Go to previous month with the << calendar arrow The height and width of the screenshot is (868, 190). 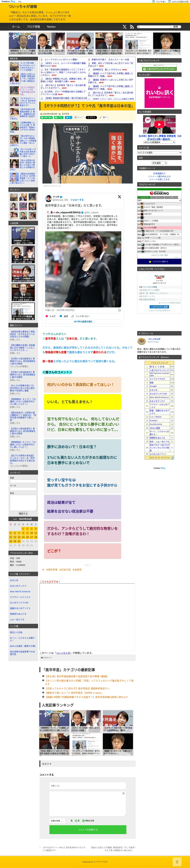(15, 519)
